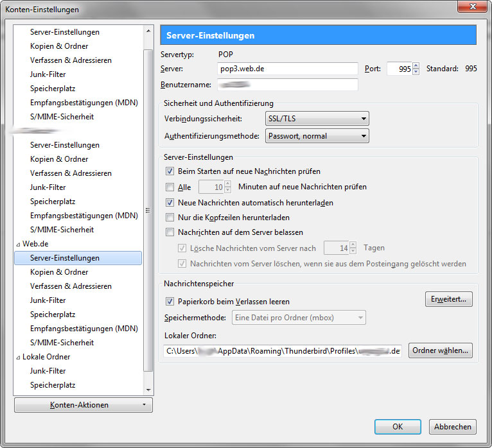Check 'Nur die Kopfzeilen herunterladen'
The width and height of the screenshot is (492, 448).
click(x=170, y=217)
